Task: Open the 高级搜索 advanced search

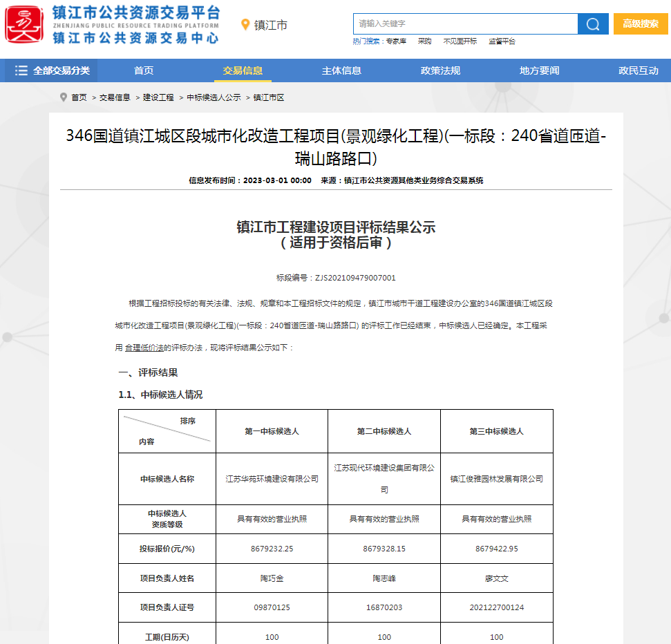Action: 641,24
